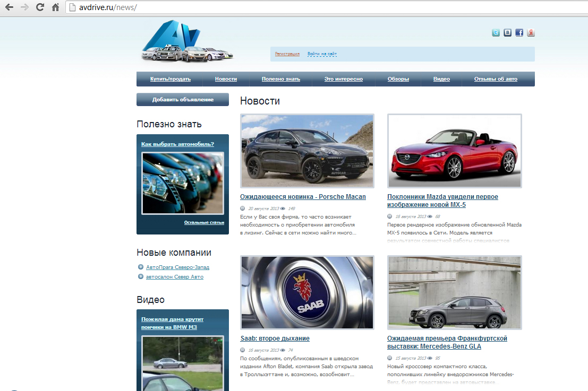Open the Facebook social icon
This screenshot has height=391, width=588.
pos(519,32)
